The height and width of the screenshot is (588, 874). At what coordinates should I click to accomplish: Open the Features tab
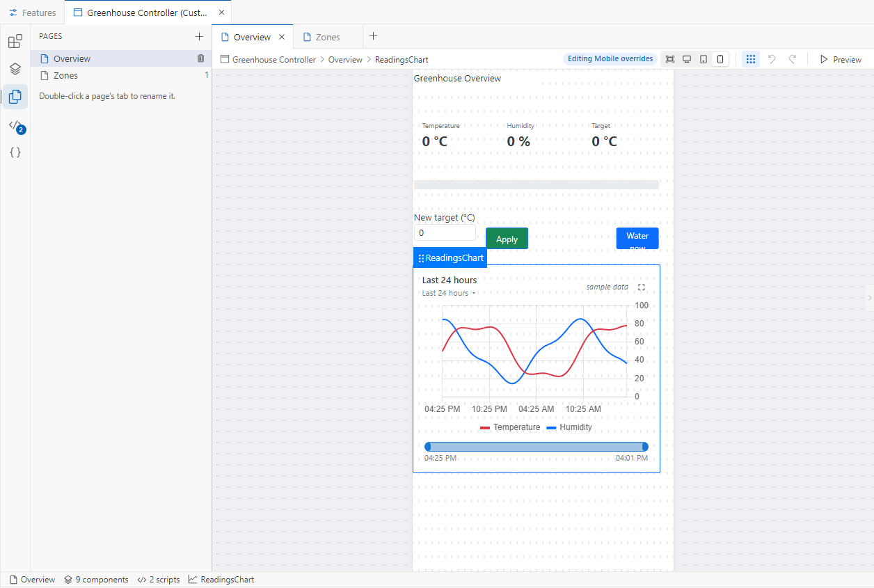[33, 13]
